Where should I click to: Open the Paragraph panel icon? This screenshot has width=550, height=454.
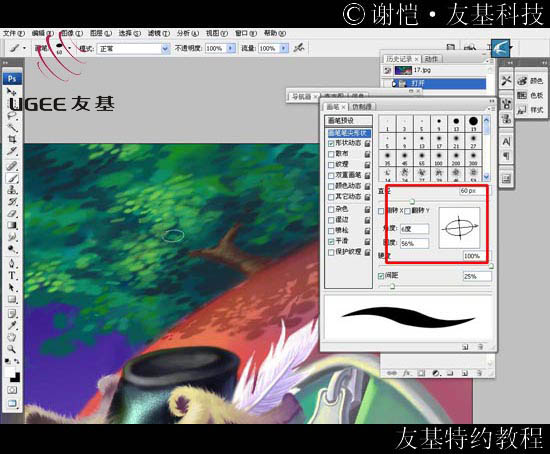click(506, 155)
